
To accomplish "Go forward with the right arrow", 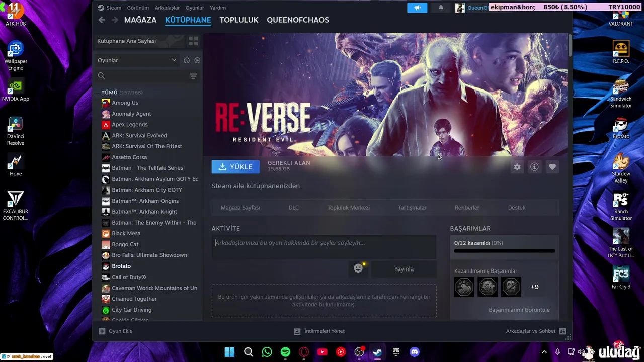I will click(115, 20).
